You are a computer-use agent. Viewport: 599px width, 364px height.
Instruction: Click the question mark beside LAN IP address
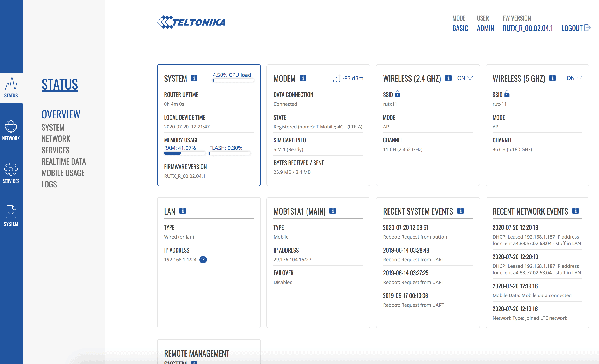tap(203, 260)
